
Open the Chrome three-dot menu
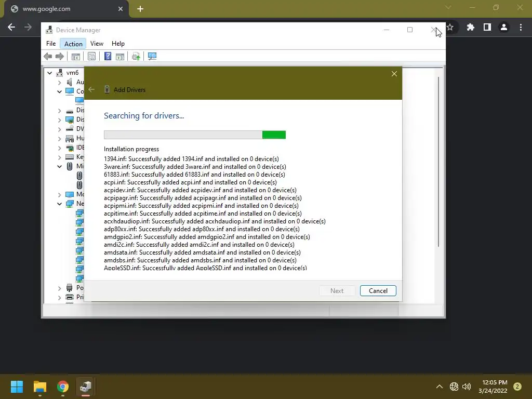pos(521,27)
